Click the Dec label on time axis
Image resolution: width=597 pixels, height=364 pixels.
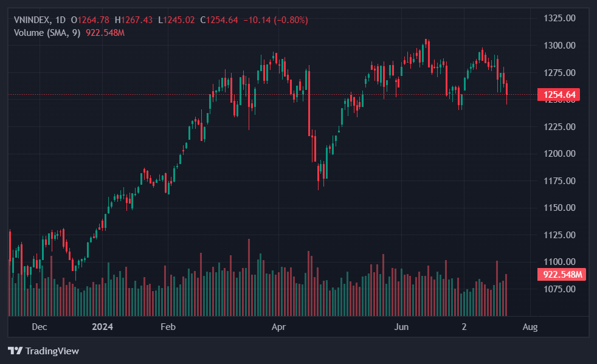point(40,327)
